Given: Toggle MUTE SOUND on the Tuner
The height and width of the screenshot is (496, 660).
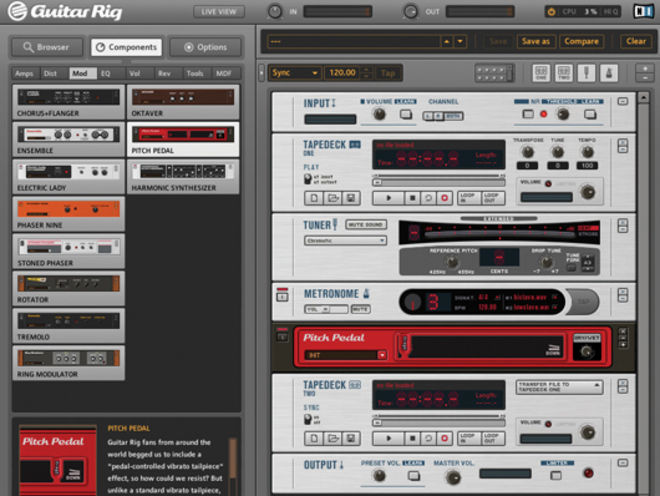Looking at the screenshot, I should pyautogui.click(x=365, y=224).
